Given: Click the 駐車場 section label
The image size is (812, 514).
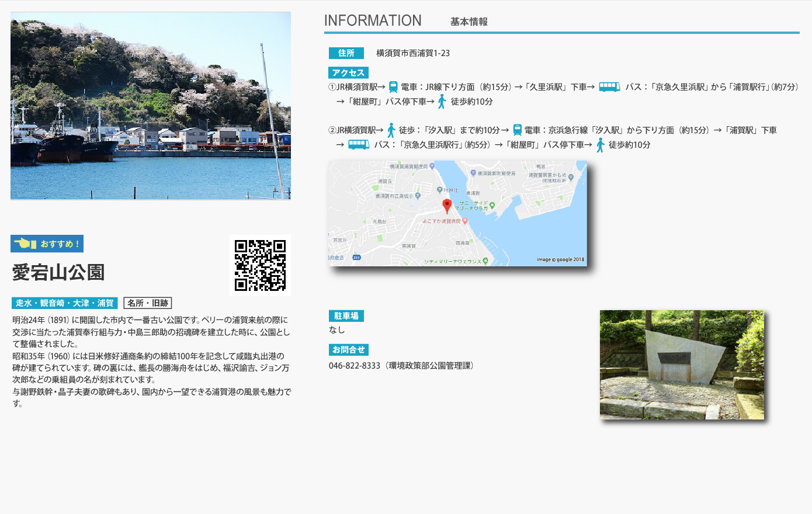Looking at the screenshot, I should [346, 316].
